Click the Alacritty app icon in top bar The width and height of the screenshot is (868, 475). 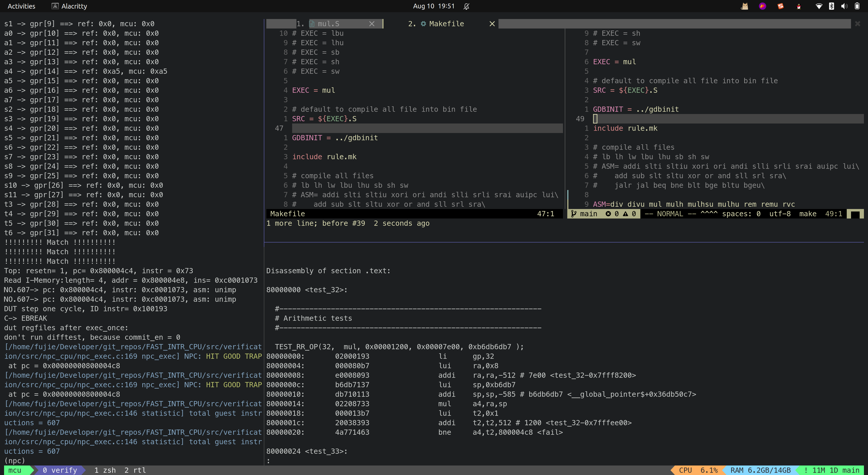coord(55,6)
